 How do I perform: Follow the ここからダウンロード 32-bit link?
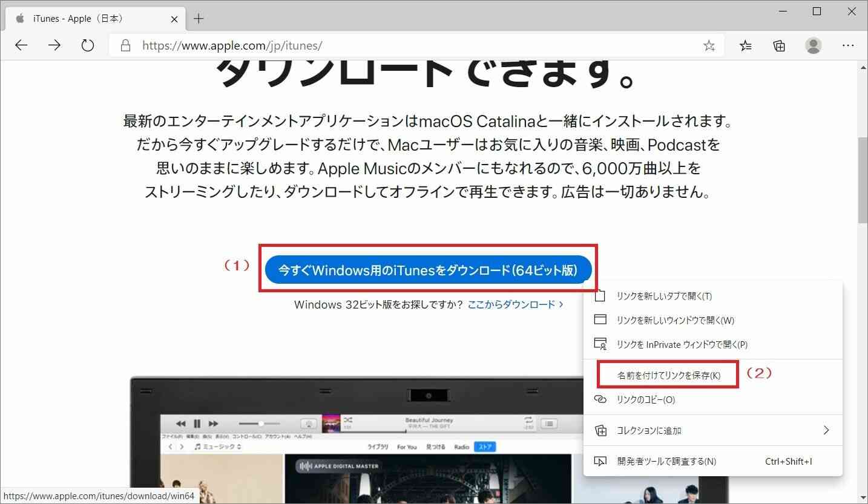(x=516, y=304)
